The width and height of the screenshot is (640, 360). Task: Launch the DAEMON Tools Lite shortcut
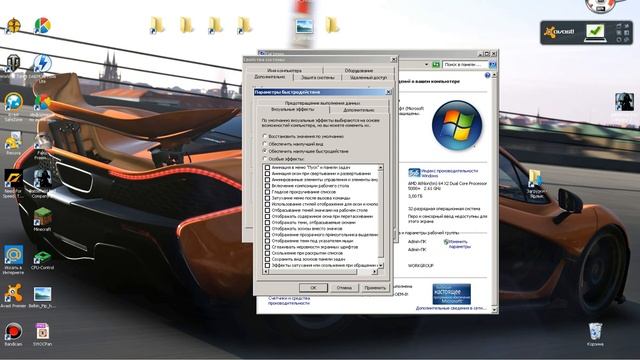pyautogui.click(x=42, y=65)
